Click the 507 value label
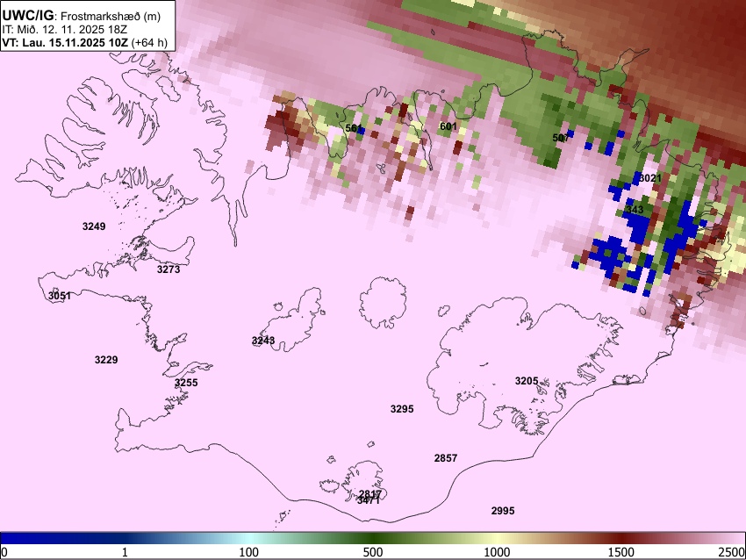Image resolution: width=746 pixels, height=560 pixels. (561, 138)
